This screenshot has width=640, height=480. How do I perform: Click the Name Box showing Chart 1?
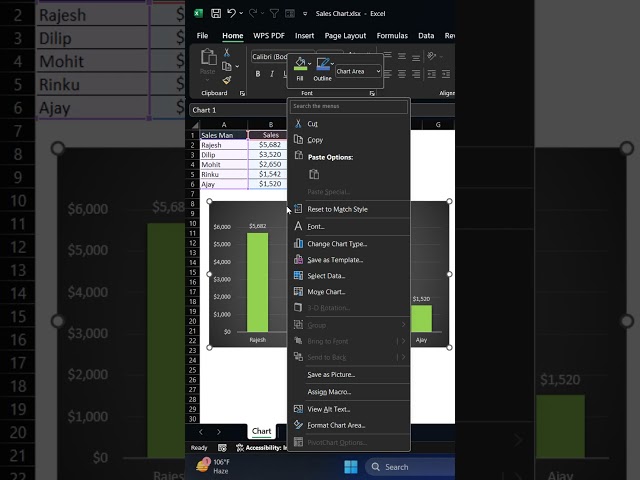(x=238, y=110)
